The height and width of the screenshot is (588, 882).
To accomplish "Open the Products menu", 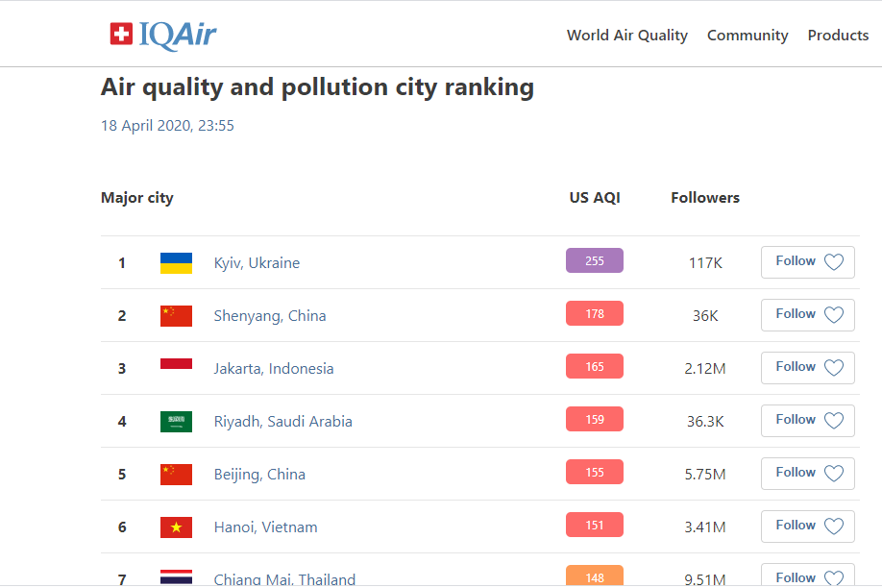I will click(x=838, y=36).
